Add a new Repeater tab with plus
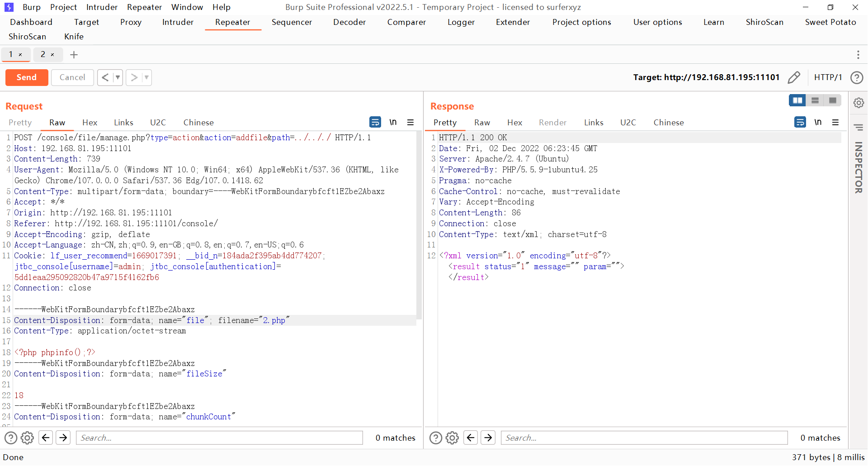This screenshot has width=868, height=466. (74, 55)
